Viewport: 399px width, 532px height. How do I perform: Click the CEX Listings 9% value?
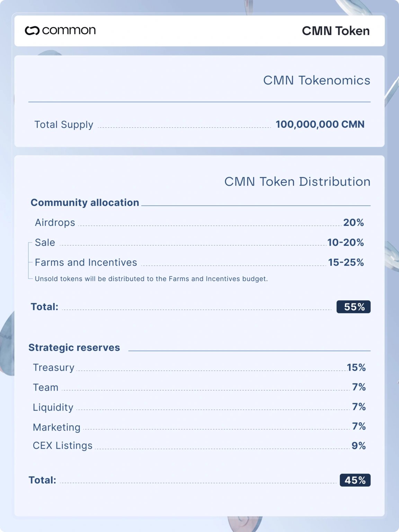(358, 446)
